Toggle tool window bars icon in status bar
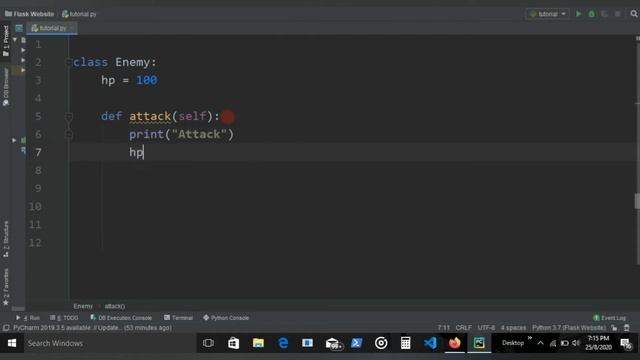This screenshot has width=640, height=360. tap(6, 328)
